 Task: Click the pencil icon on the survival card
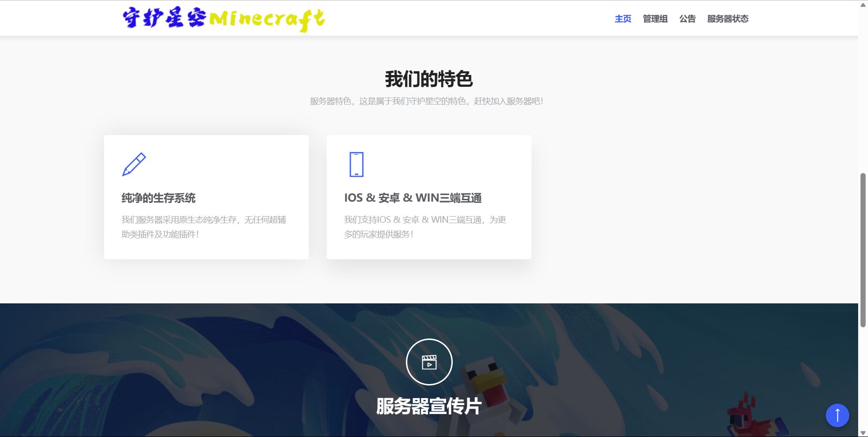[134, 165]
